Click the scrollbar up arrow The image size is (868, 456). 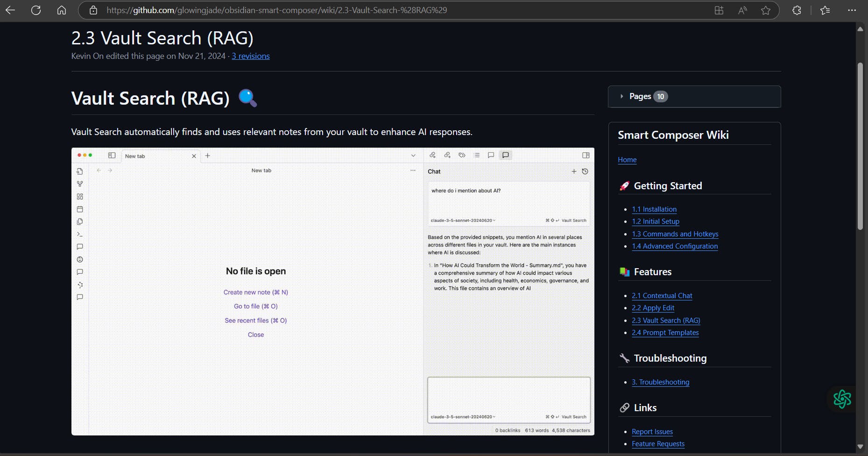click(x=860, y=29)
